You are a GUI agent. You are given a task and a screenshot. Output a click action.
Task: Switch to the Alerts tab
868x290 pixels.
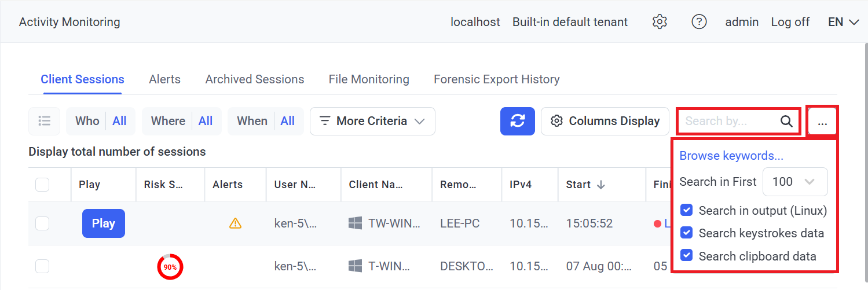164,79
